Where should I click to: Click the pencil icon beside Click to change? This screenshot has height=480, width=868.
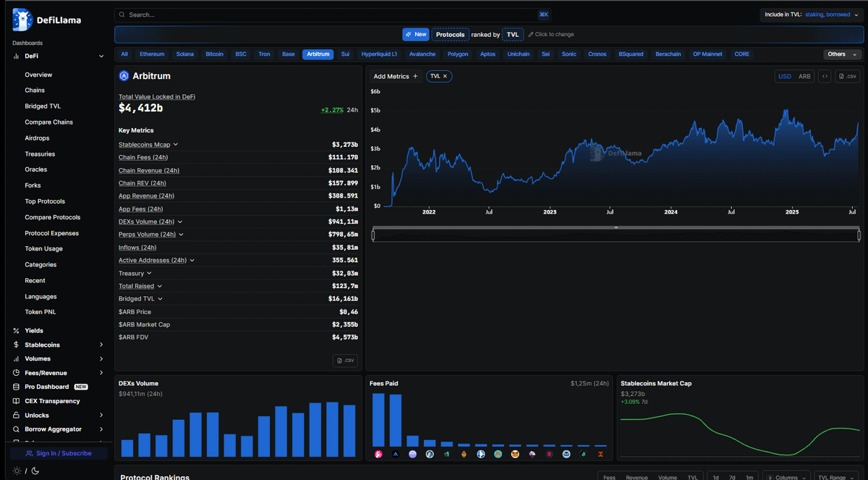[x=531, y=34]
